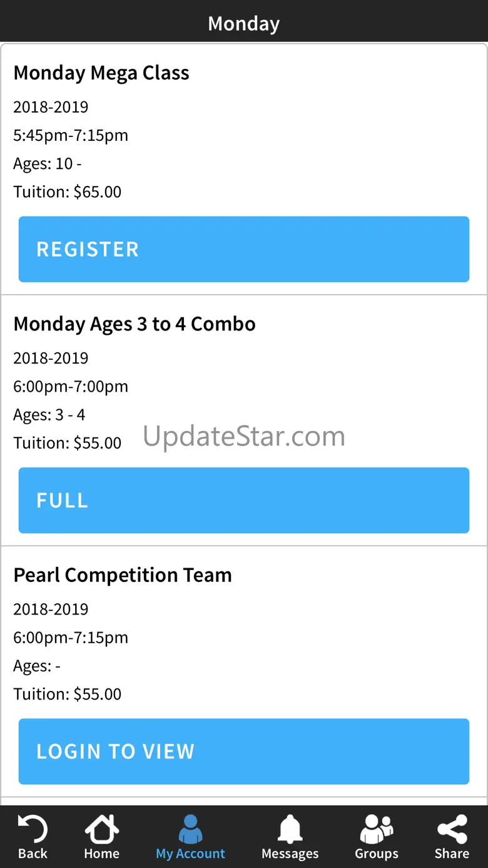Screen dimensions: 488x868
Task: Go to Home via house icon
Action: [101, 829]
